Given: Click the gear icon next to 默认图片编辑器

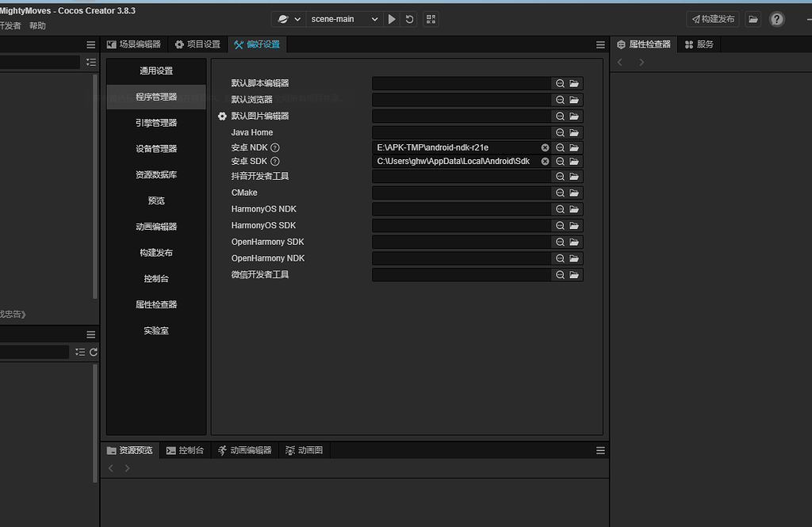Looking at the screenshot, I should pyautogui.click(x=223, y=115).
